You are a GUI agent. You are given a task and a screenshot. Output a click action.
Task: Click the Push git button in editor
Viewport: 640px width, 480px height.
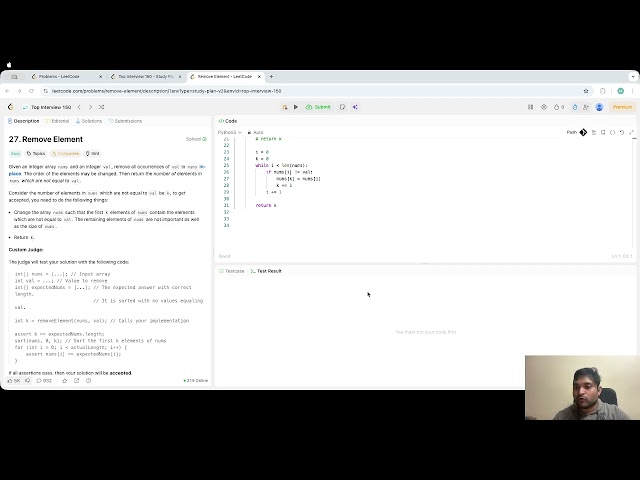click(577, 132)
